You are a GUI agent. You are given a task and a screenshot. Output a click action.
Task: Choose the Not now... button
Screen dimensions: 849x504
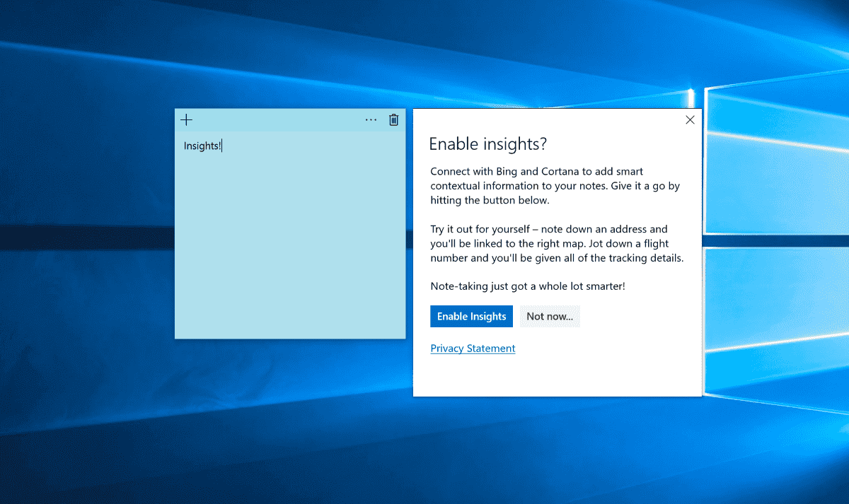pos(550,317)
